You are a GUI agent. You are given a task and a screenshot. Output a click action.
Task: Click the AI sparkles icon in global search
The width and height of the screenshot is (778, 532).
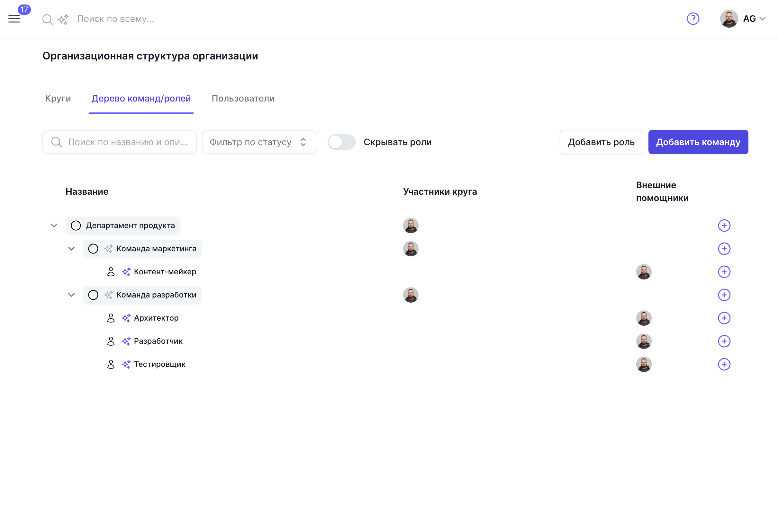(63, 19)
